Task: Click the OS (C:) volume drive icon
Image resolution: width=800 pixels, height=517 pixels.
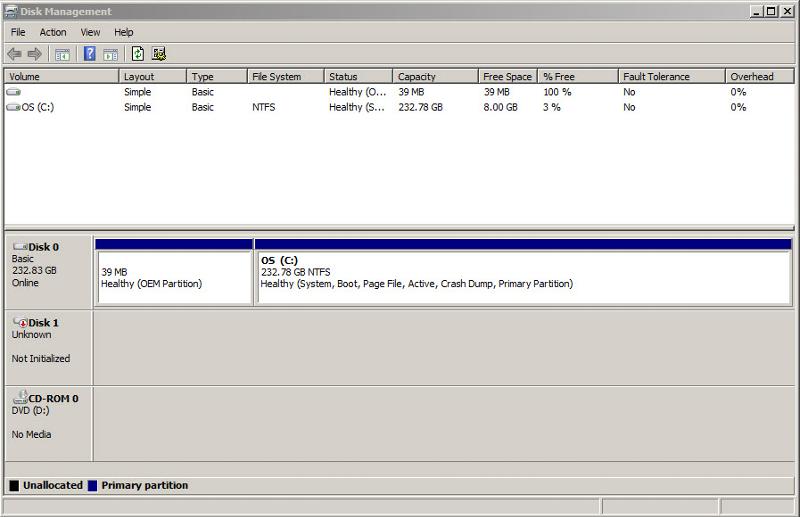Action: 13,107
